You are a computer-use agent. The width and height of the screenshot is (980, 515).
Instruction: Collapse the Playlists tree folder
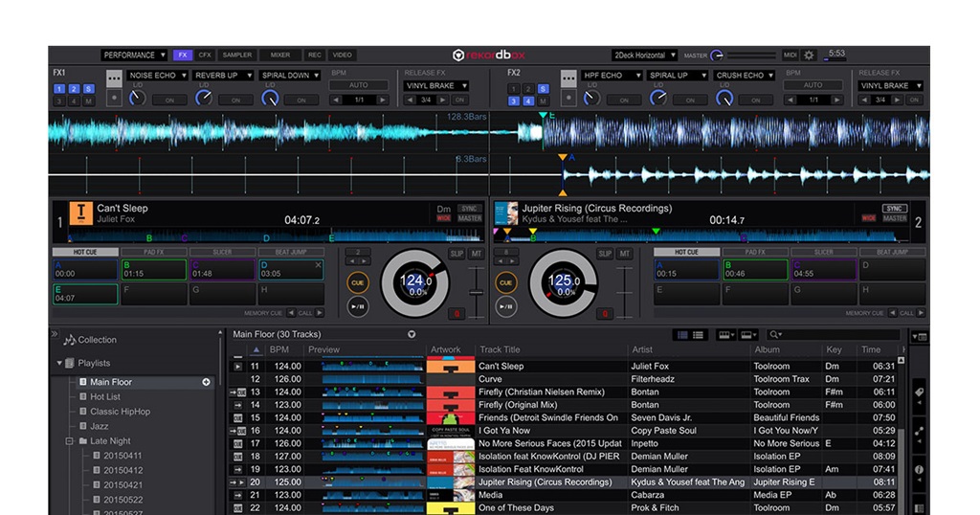[x=59, y=363]
